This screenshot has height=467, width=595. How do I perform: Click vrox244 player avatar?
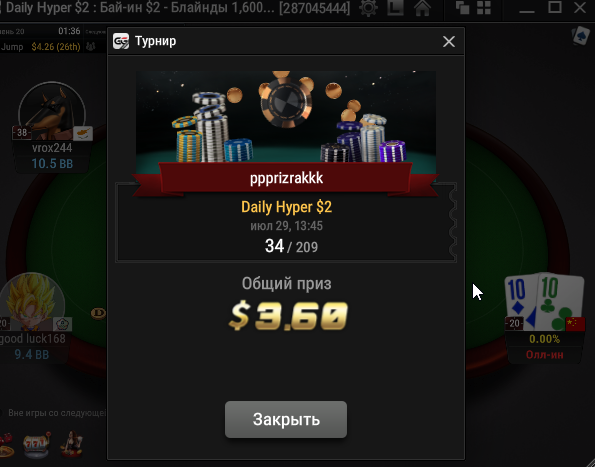click(x=52, y=112)
